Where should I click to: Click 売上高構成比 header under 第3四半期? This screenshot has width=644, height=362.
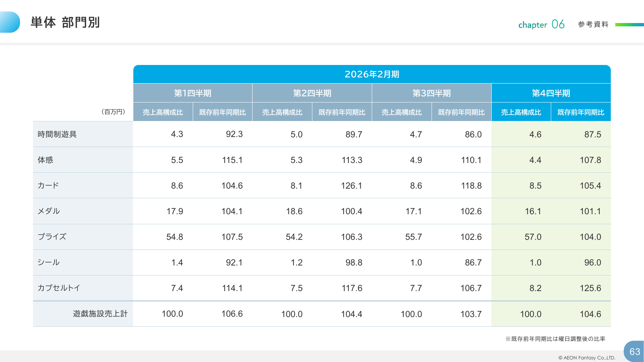[402, 112]
